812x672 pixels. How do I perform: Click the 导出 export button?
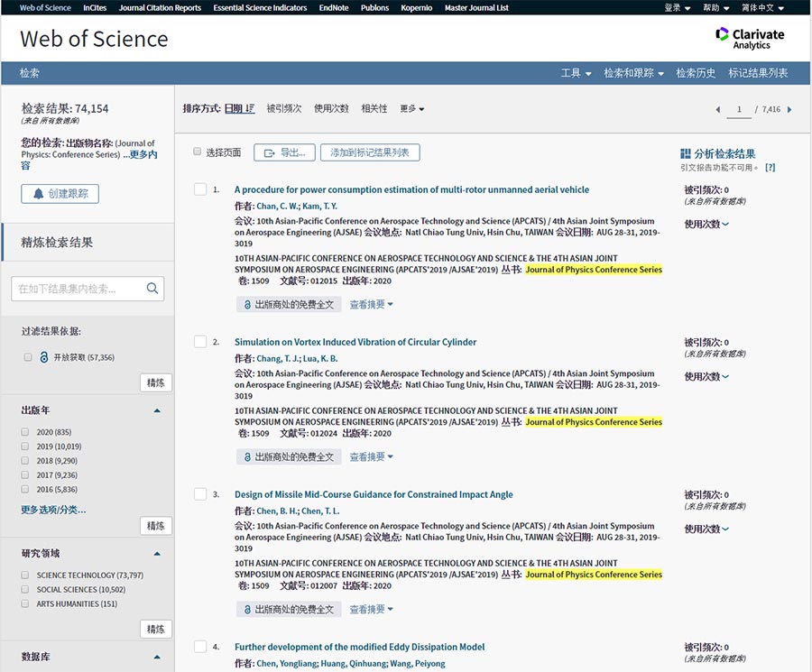point(284,152)
